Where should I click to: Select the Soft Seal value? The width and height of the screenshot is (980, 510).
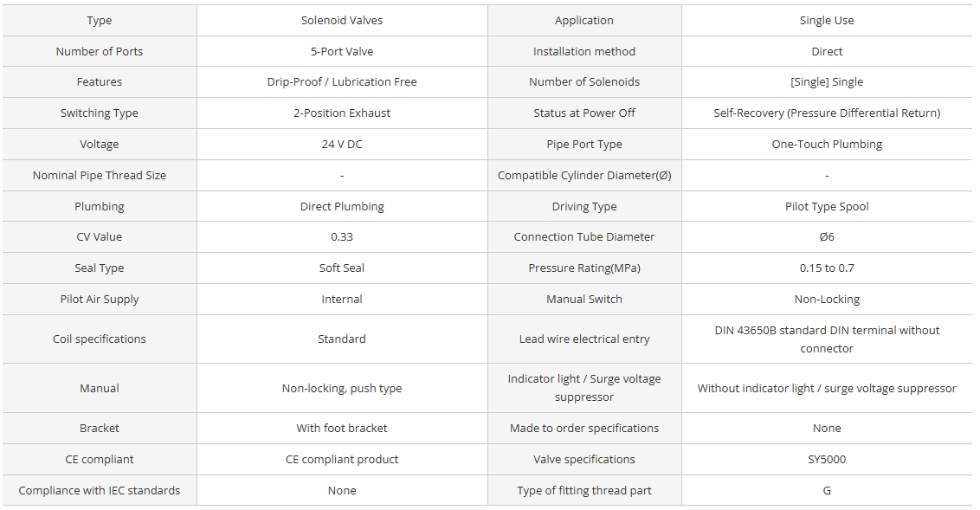[342, 268]
